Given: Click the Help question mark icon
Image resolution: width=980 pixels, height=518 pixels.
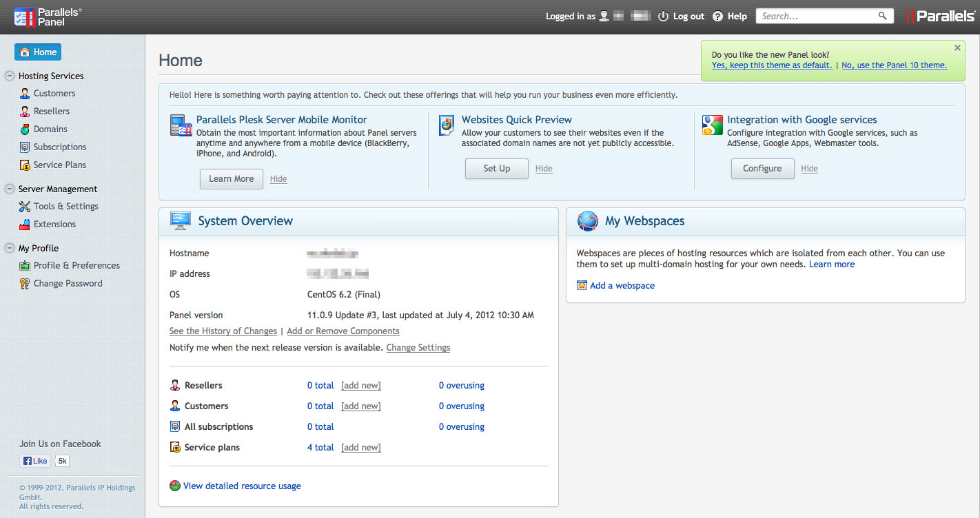Looking at the screenshot, I should point(717,17).
